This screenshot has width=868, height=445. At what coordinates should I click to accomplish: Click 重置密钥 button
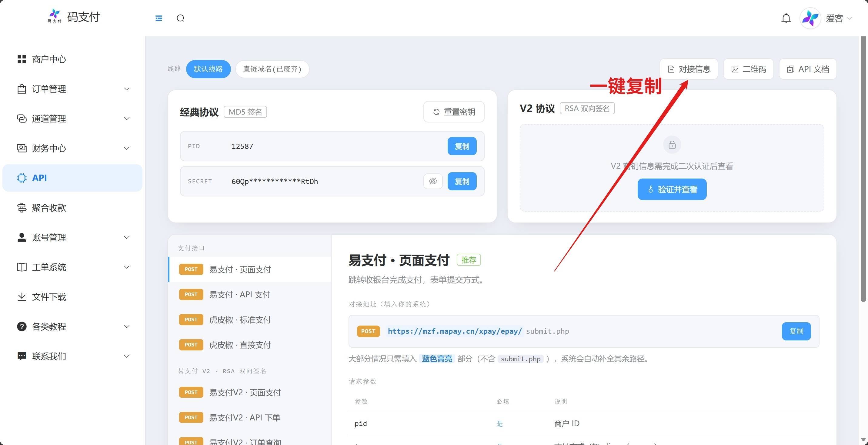[x=453, y=112]
